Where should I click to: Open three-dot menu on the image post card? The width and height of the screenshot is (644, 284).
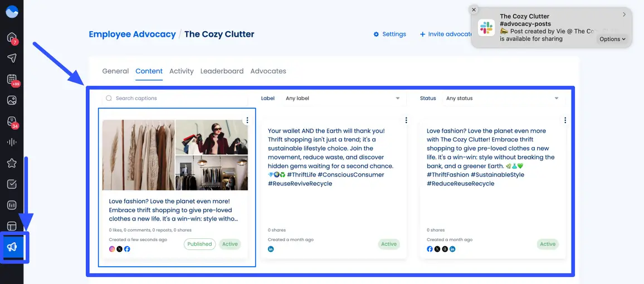(x=247, y=120)
